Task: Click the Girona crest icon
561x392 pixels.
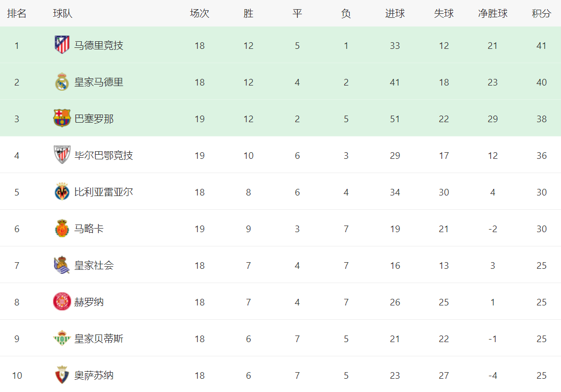Action: (62, 301)
